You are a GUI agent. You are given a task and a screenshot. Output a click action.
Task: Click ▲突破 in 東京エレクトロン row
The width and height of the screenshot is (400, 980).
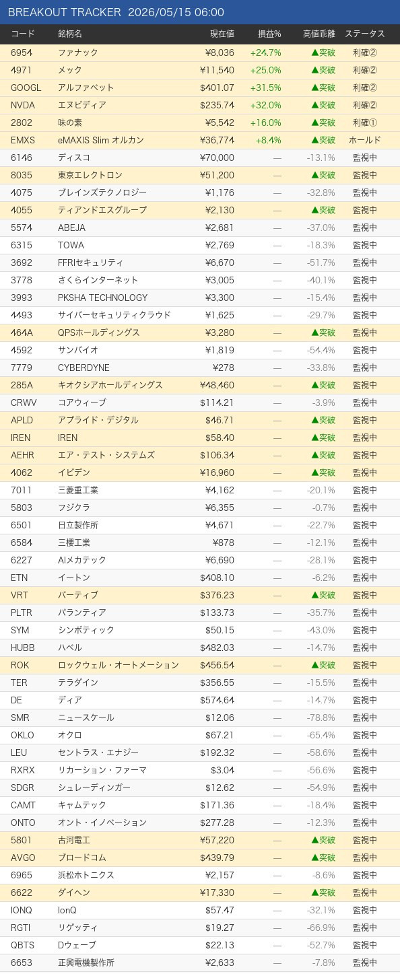pos(323,175)
